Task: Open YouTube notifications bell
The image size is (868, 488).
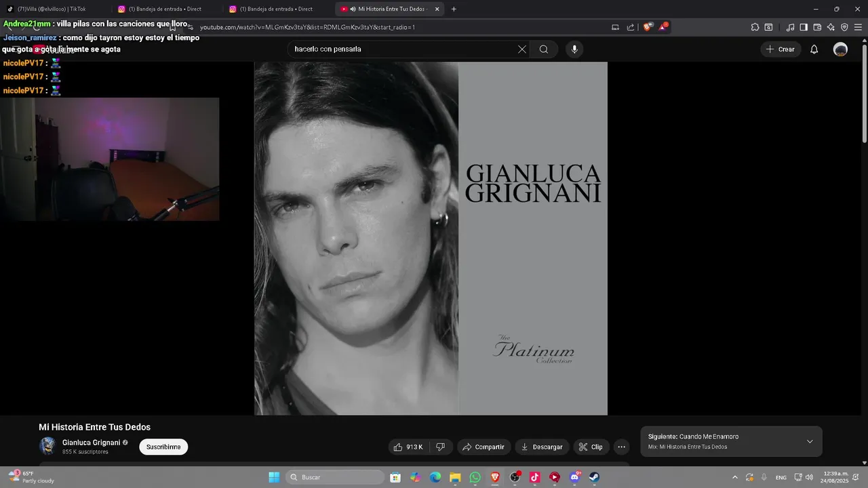Action: [814, 49]
